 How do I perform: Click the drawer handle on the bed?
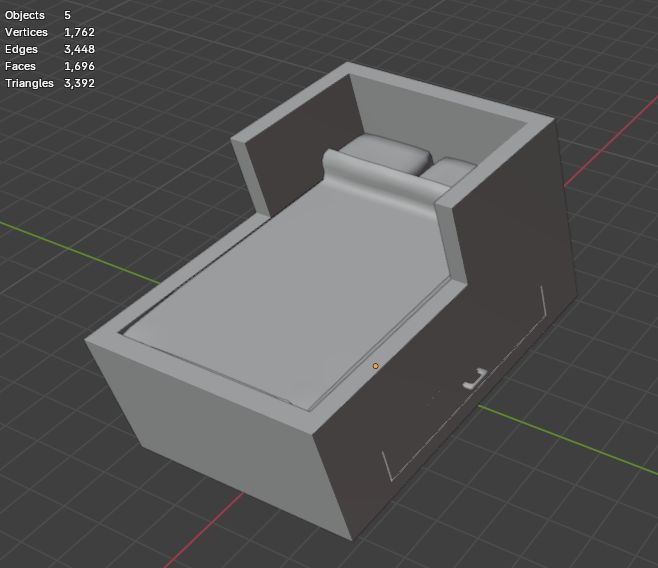[x=475, y=379]
